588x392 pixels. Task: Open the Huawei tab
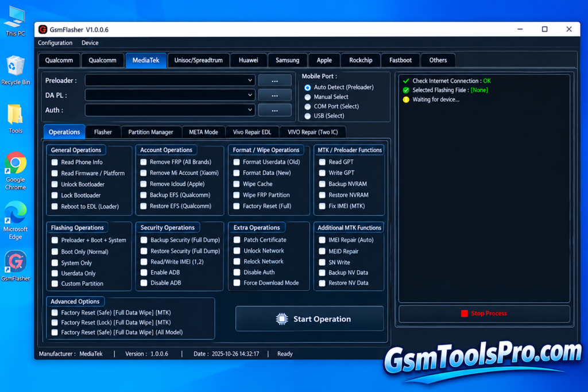[248, 60]
